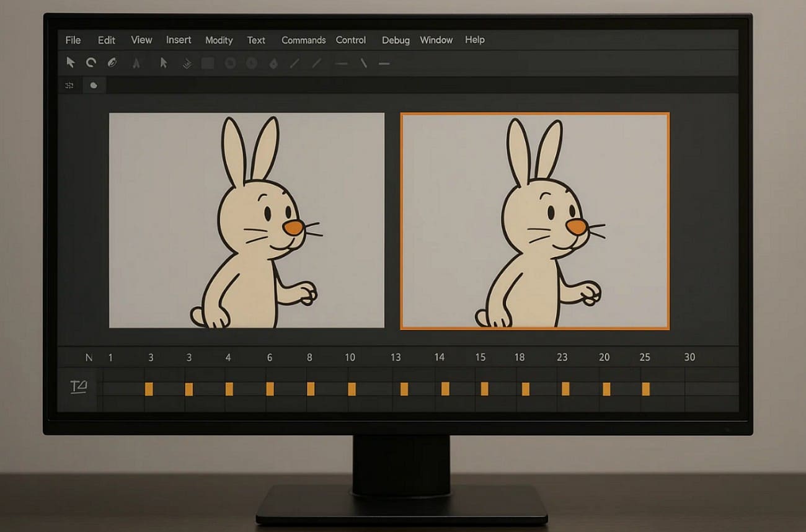Switch to the scene tab above the toolbar

tap(93, 85)
